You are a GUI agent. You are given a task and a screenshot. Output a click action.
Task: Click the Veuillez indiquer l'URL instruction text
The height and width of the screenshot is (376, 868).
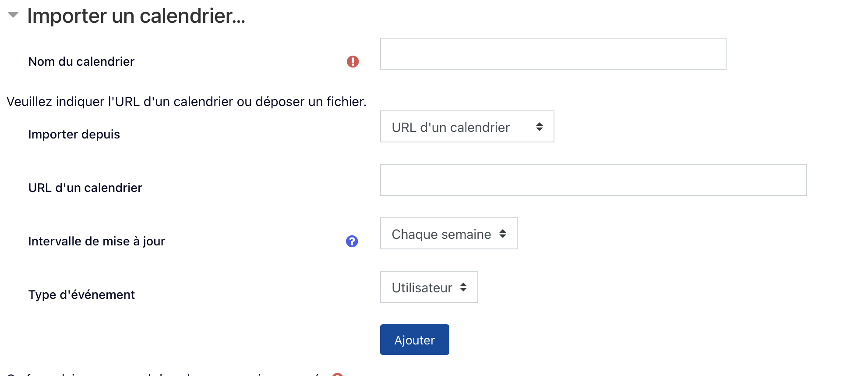pyautogui.click(x=186, y=102)
